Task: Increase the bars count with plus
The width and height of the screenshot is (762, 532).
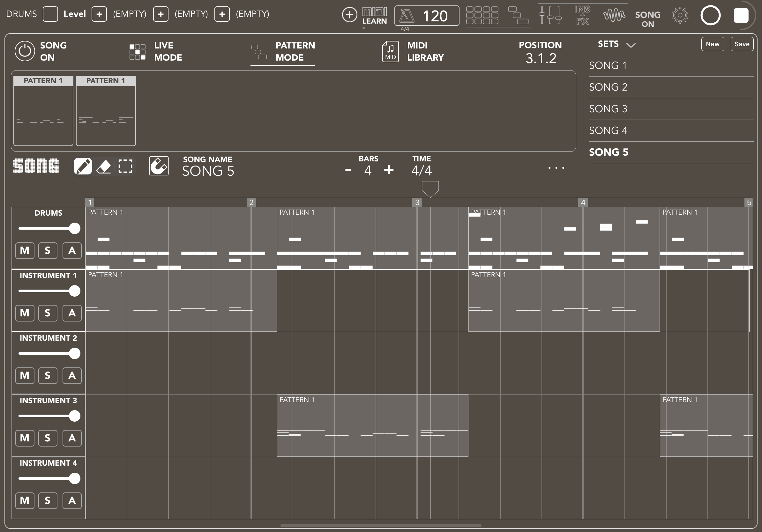Action: point(389,170)
